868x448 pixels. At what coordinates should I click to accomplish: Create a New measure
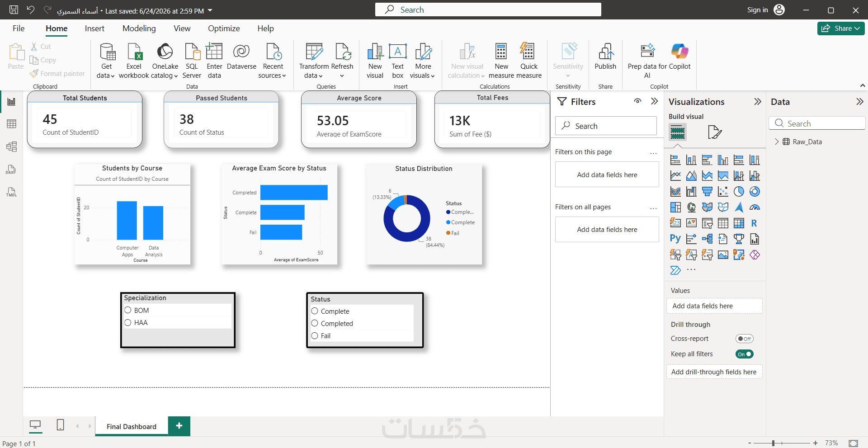(501, 61)
